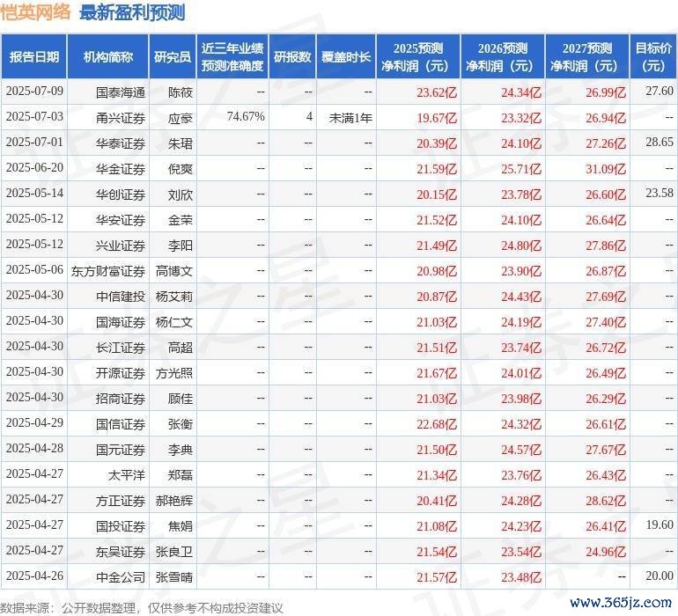This screenshot has height=616, width=678.
Task: Click the 机构简称 column header
Action: (x=108, y=56)
